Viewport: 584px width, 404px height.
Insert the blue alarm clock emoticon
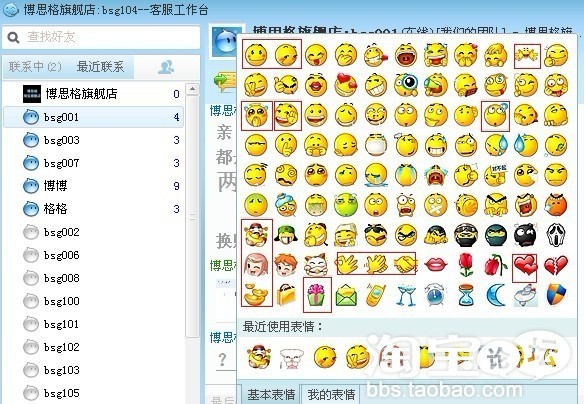[x=435, y=295]
